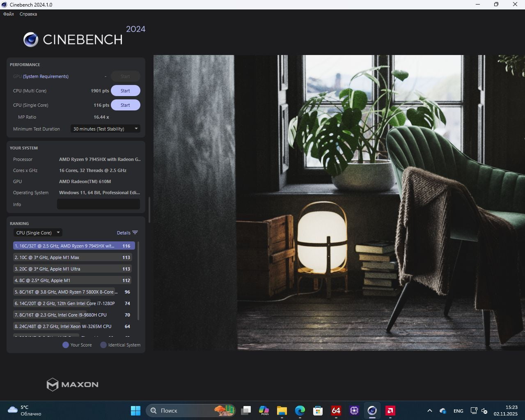Open the AMD Software taskbar icon
Screen dimensions: 525x420
(x=390, y=411)
